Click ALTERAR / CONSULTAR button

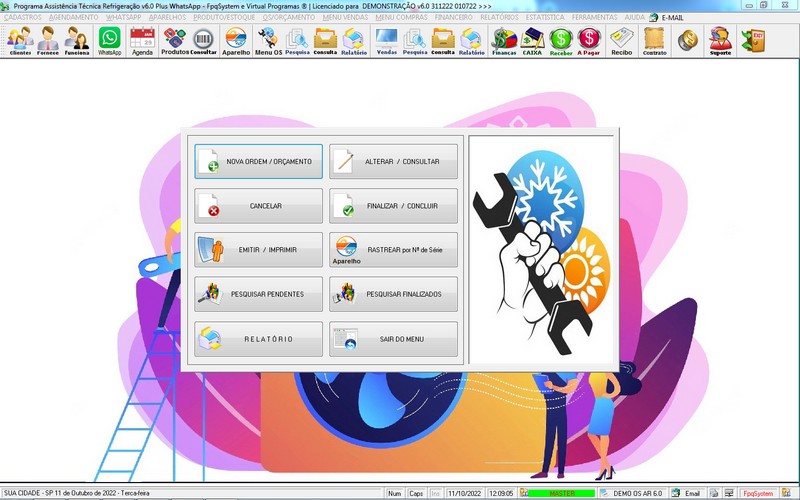[x=393, y=161]
